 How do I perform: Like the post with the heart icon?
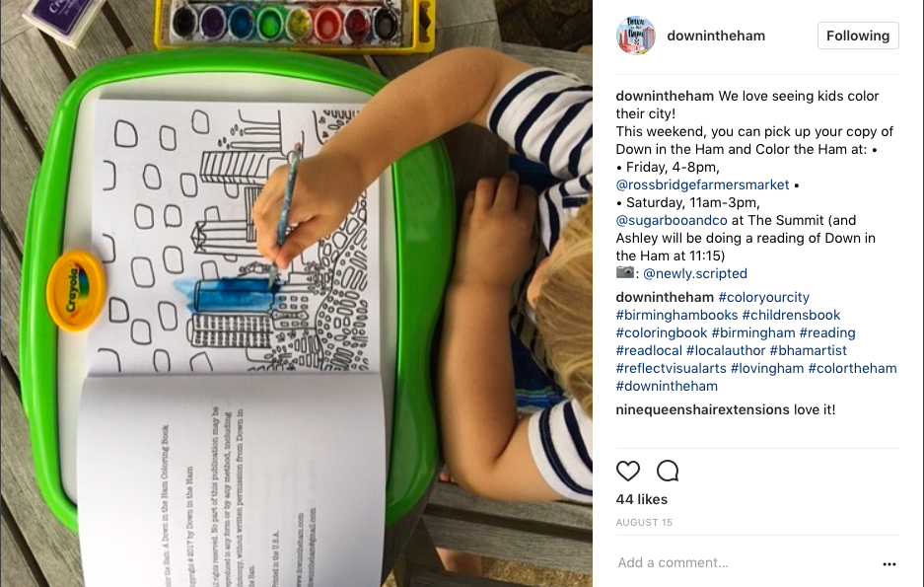click(627, 471)
